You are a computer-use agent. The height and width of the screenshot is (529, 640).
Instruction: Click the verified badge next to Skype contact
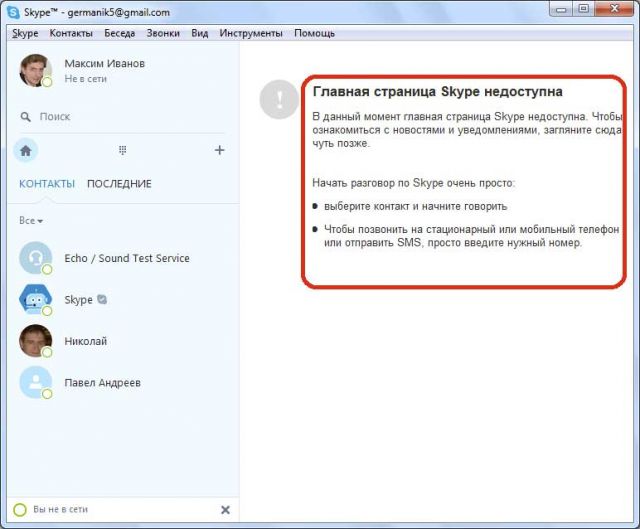[102, 300]
